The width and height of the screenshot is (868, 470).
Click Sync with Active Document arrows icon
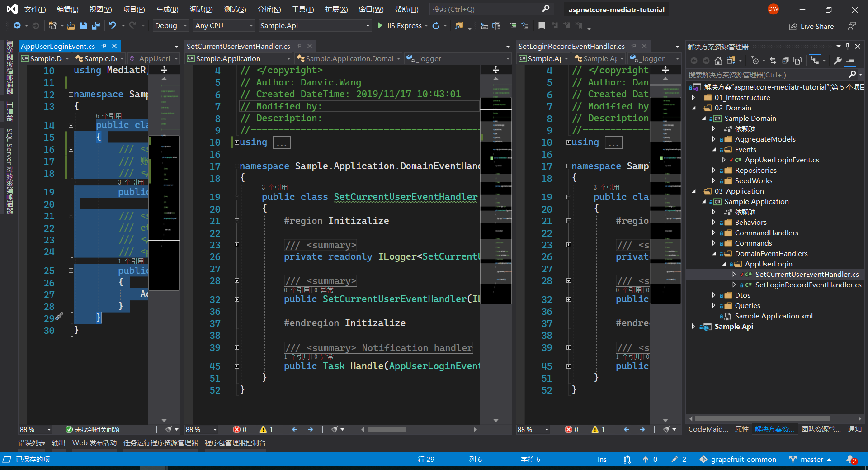773,61
